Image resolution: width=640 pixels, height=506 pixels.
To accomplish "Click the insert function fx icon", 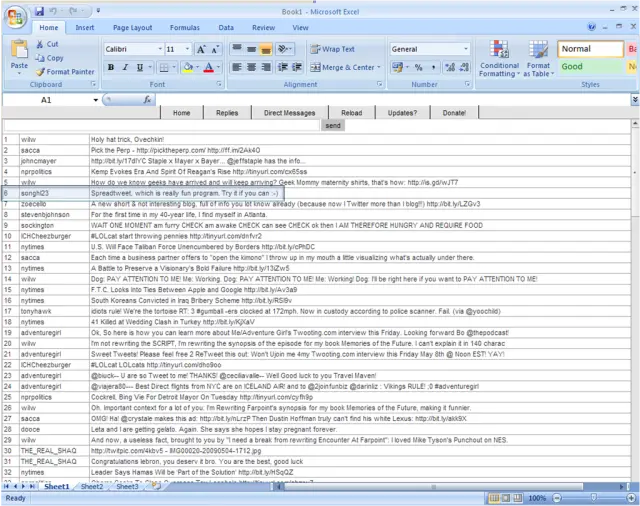I will click(x=147, y=100).
